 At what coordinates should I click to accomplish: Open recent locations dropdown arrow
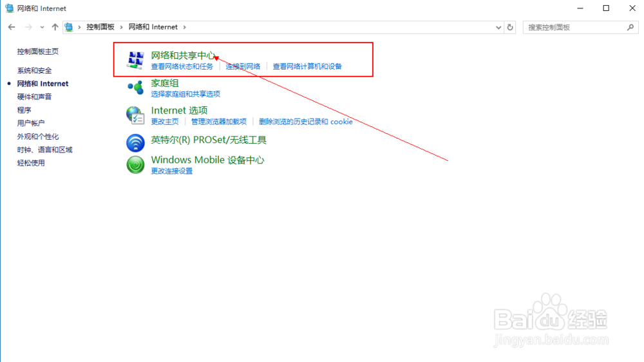tap(42, 27)
